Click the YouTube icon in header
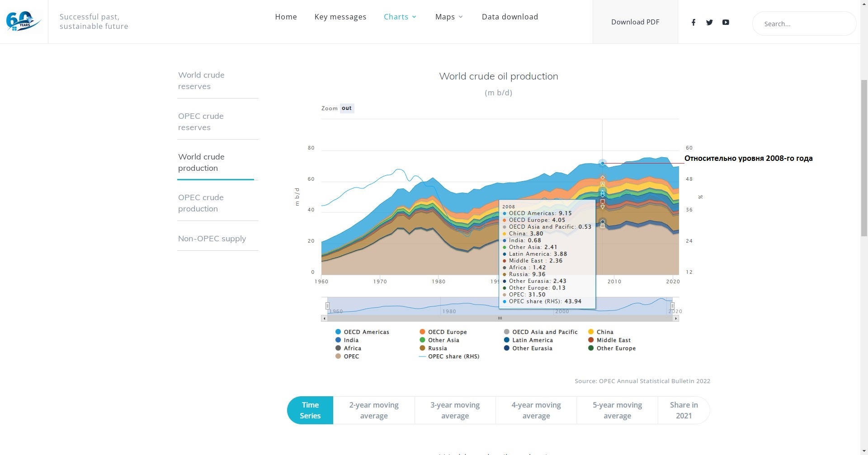The image size is (868, 455). pyautogui.click(x=726, y=22)
